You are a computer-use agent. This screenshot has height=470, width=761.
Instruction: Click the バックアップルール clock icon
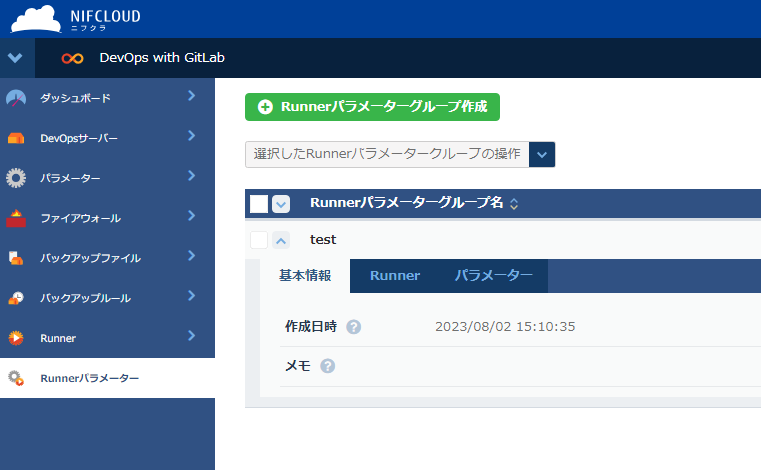point(16,298)
